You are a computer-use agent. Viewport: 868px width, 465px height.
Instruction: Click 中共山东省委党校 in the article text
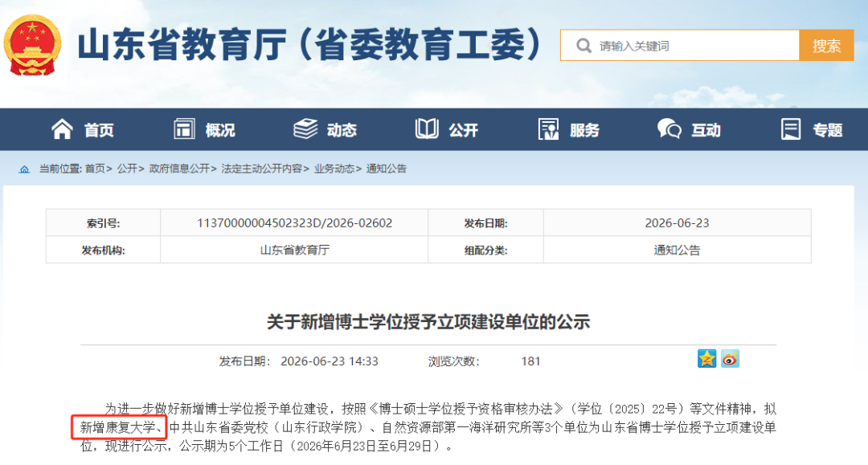(219, 426)
